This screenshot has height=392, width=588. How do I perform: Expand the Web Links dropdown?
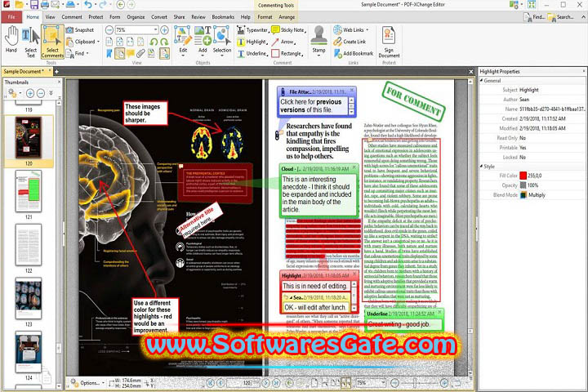point(367,30)
